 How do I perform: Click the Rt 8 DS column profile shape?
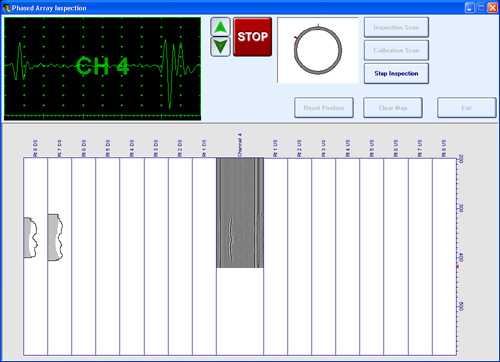pyautogui.click(x=30, y=237)
